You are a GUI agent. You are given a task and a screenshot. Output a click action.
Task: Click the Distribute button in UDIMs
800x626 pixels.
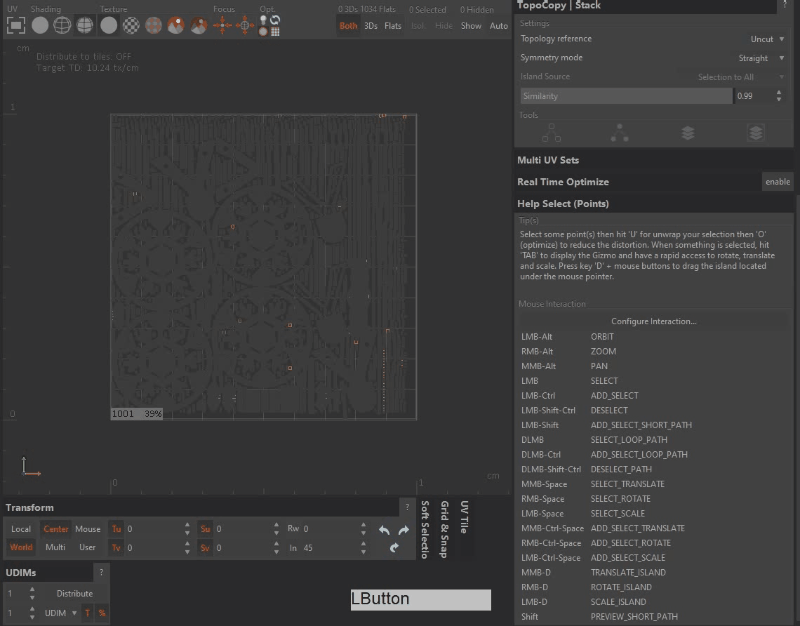tap(74, 593)
